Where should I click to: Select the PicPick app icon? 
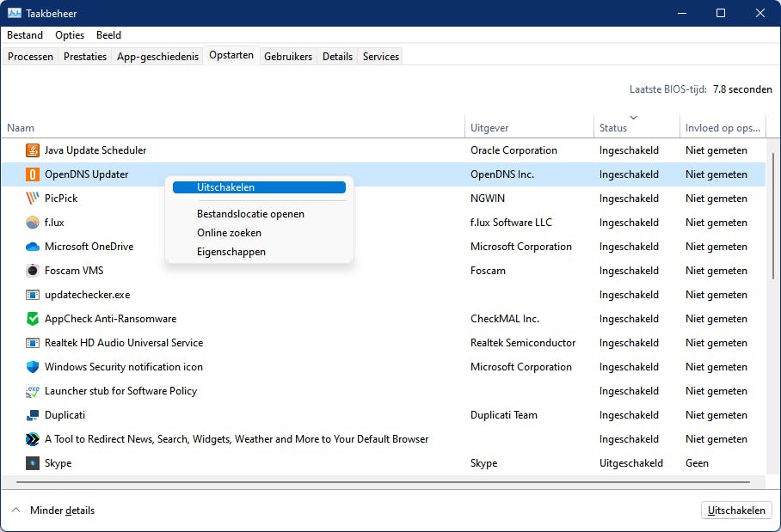click(33, 199)
